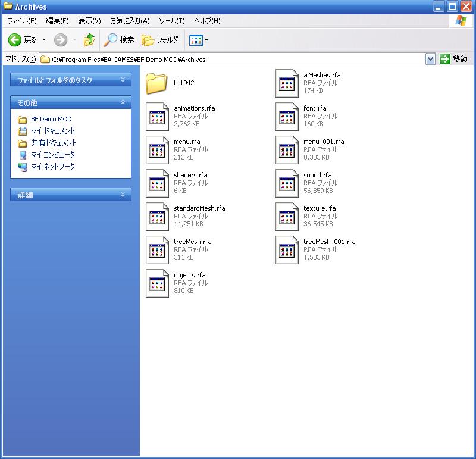476x459 pixels.
Task: Click the menu_001.rfa file name
Action: (x=324, y=142)
